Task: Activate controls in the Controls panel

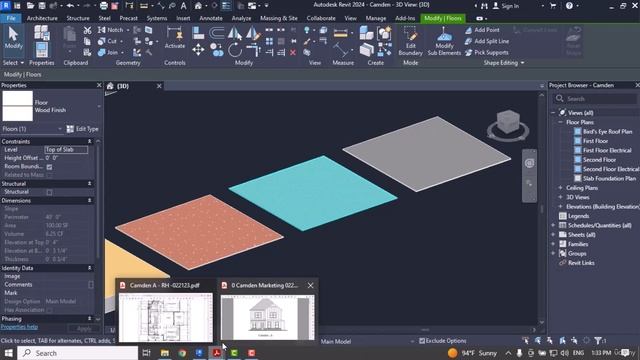Action: coord(175,38)
